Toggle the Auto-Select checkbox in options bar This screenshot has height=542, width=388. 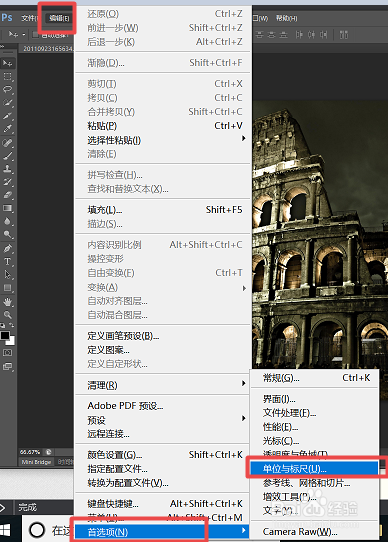[x=35, y=35]
